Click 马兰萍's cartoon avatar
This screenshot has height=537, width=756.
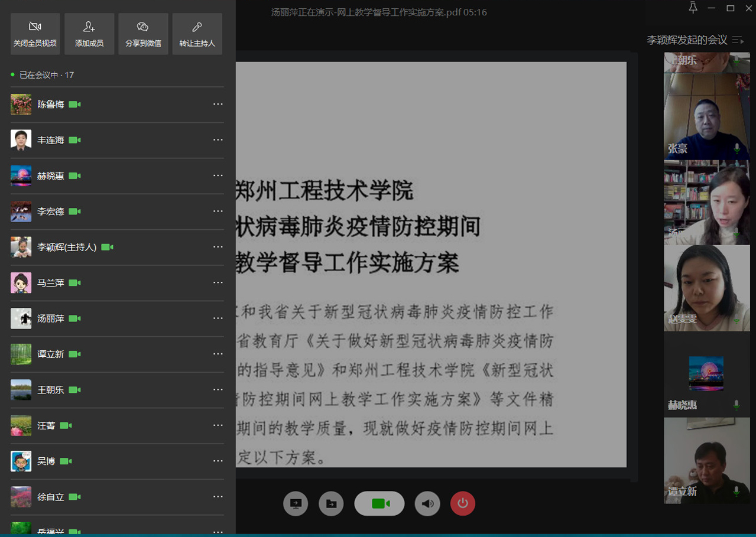(x=21, y=283)
